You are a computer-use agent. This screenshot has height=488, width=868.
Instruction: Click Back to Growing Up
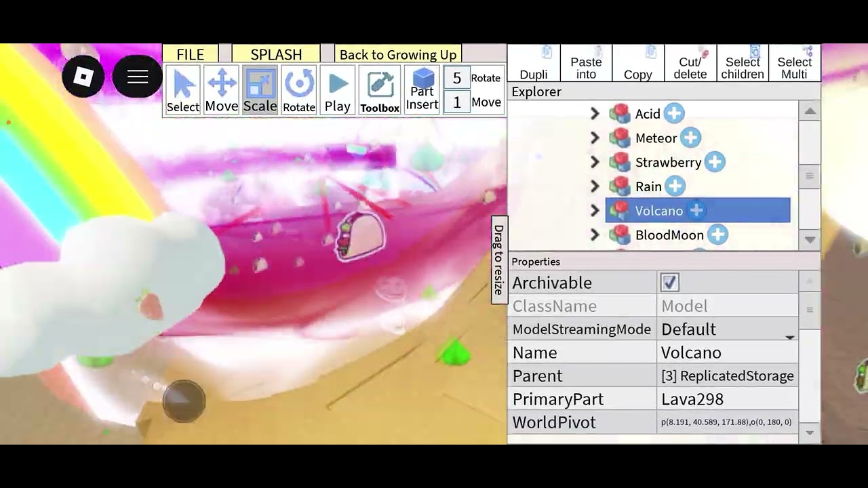coord(398,55)
